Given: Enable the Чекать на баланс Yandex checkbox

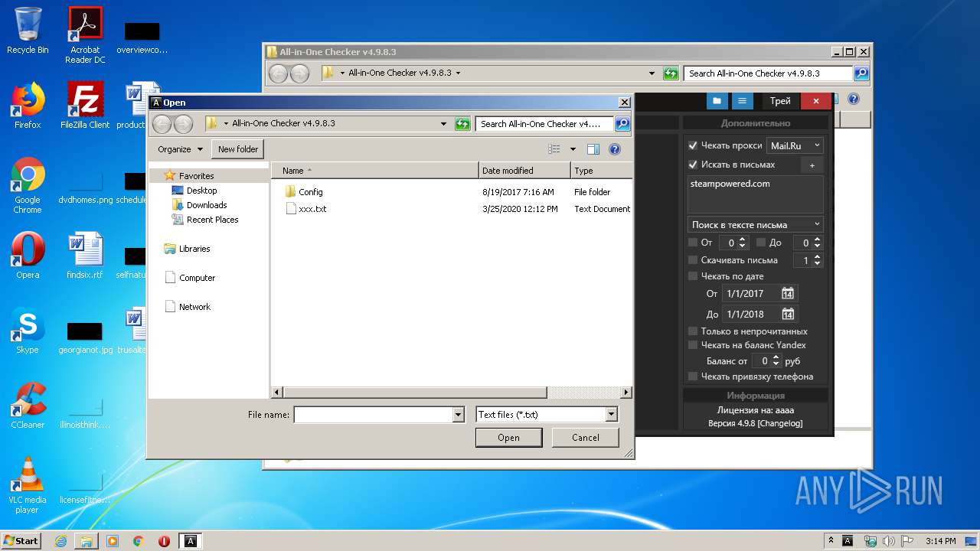Looking at the screenshot, I should point(693,345).
